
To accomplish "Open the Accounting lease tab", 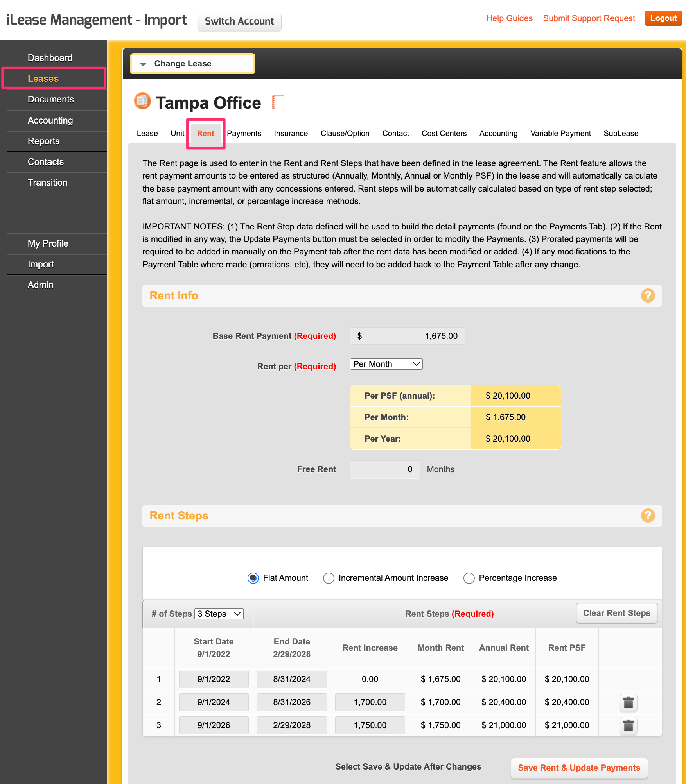I will click(499, 133).
